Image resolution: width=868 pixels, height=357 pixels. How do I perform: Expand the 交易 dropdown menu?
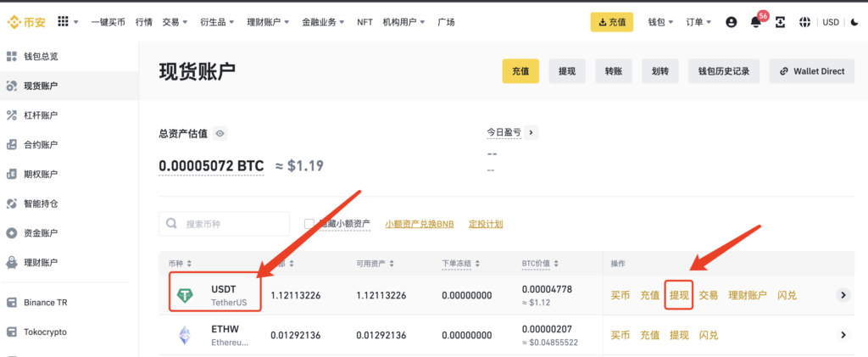click(x=175, y=22)
